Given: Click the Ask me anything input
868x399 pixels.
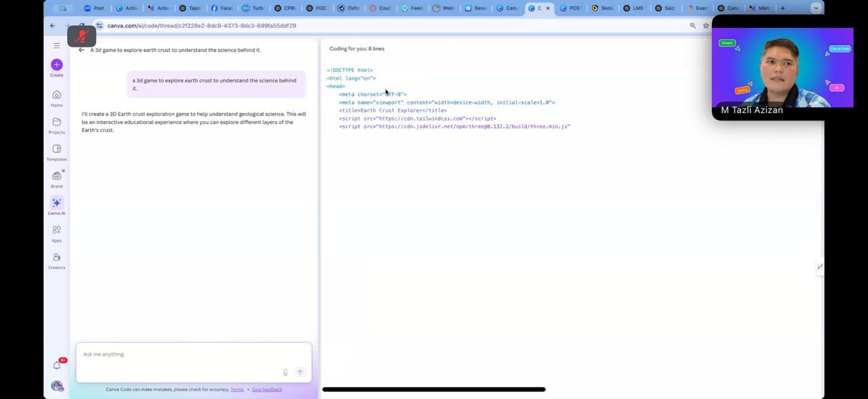Looking at the screenshot, I should click(194, 362).
